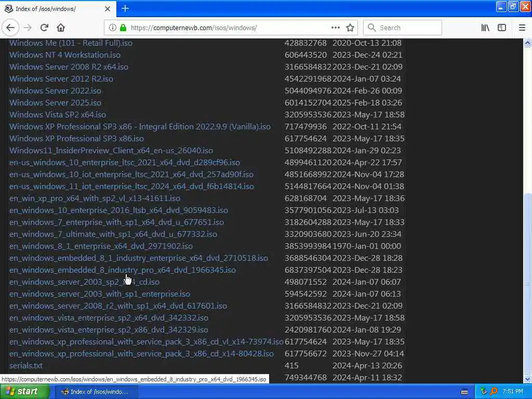Open en_windows_embedded_8_1_industry_enterprise iso link
Viewport: 532px width, 399px height.
click(x=138, y=258)
